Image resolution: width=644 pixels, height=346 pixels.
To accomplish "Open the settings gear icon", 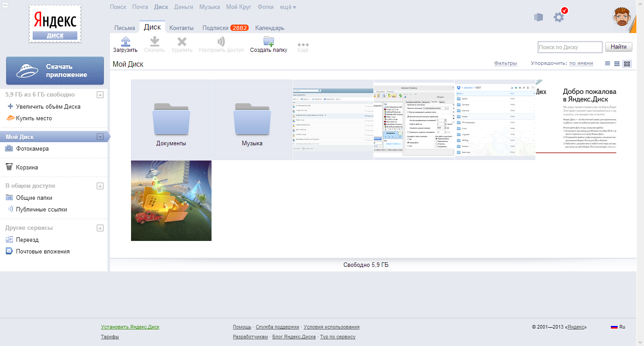I will [559, 17].
